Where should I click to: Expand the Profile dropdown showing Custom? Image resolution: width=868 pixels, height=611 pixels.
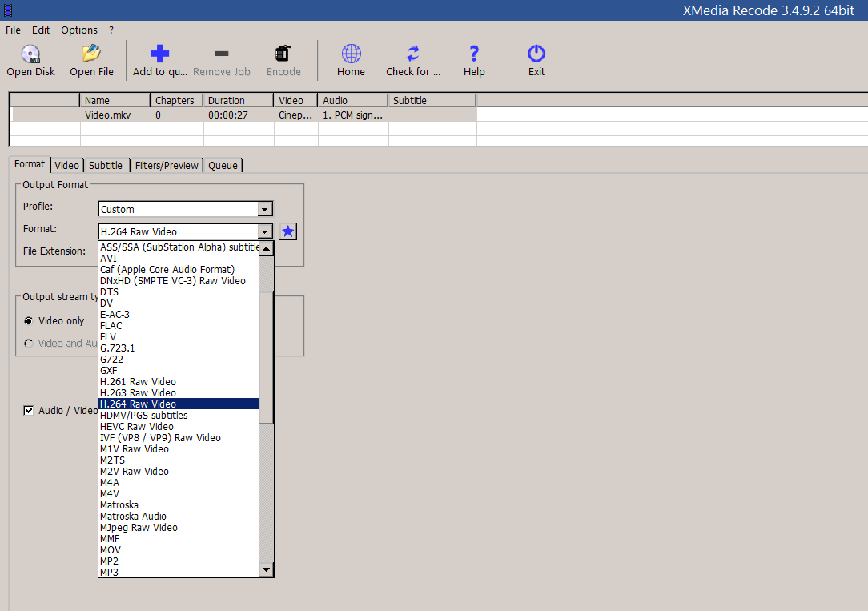[264, 210]
